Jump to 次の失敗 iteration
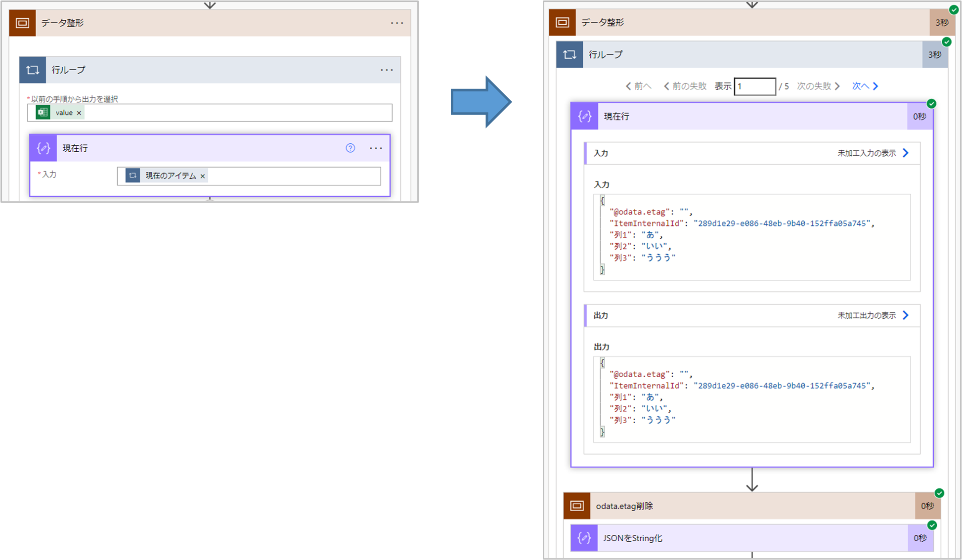962x560 pixels. point(818,86)
